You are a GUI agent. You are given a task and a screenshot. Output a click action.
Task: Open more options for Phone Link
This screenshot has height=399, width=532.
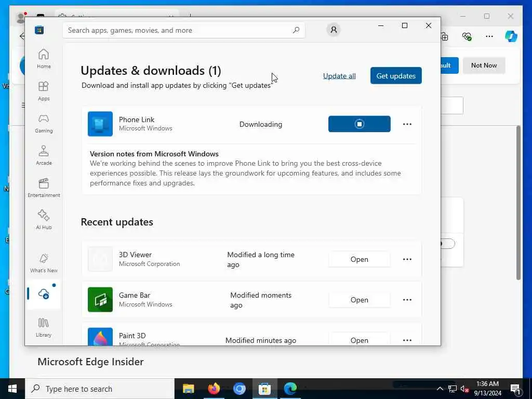coord(407,124)
